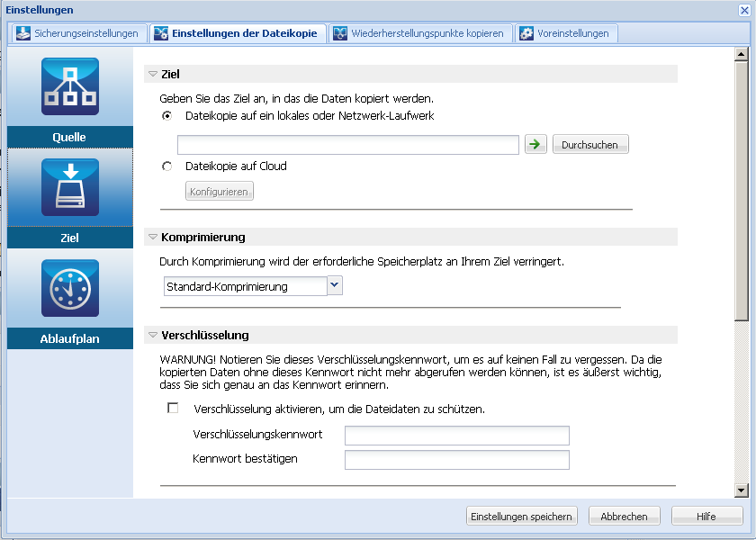Image resolution: width=756 pixels, height=540 pixels.
Task: Click the Einstellungen der Dateikopie tab icon
Action: click(160, 33)
